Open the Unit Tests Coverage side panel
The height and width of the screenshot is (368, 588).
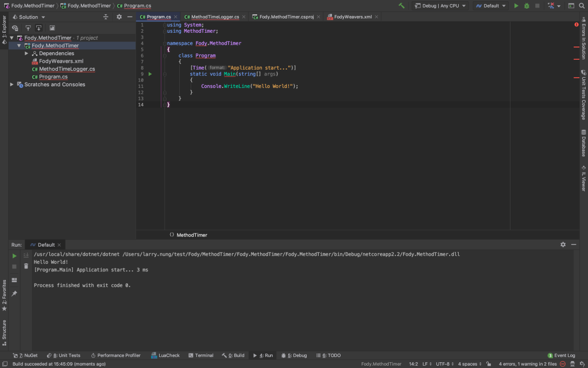tap(583, 95)
